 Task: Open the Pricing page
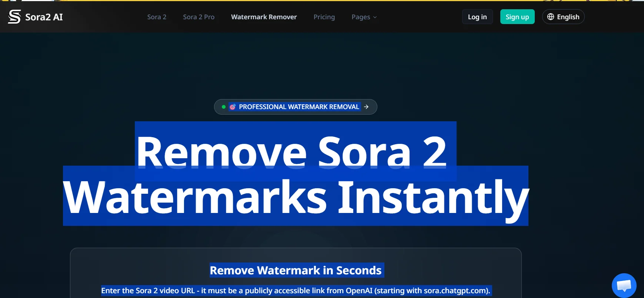pyautogui.click(x=324, y=17)
